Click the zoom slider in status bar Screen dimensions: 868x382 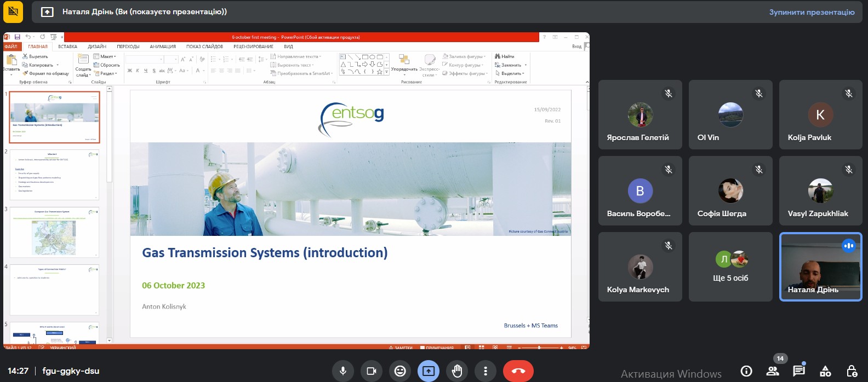539,348
